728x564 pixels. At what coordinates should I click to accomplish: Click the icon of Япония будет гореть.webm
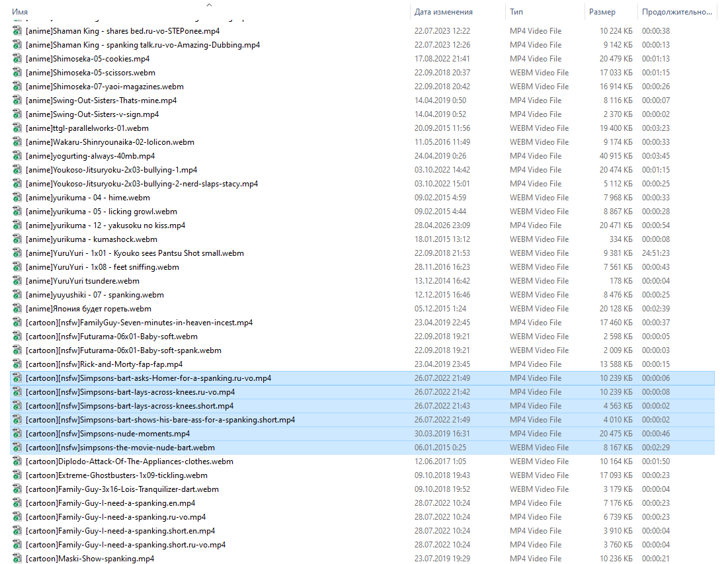tap(17, 309)
